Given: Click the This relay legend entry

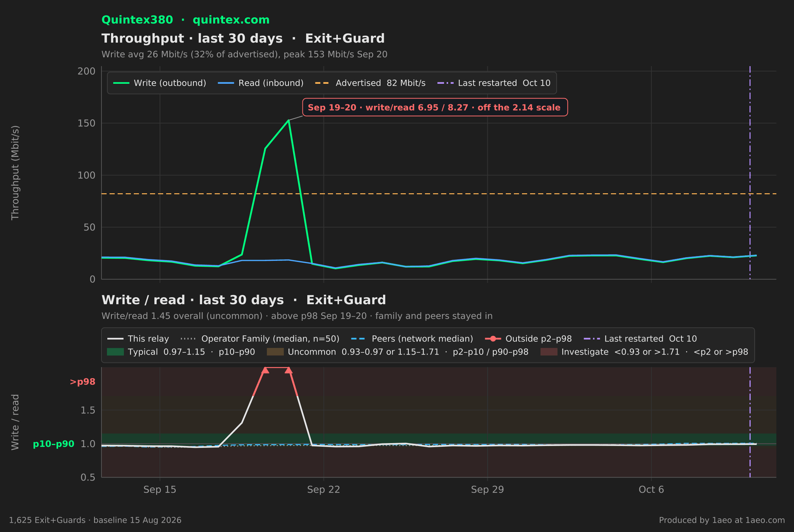Looking at the screenshot, I should pyautogui.click(x=138, y=339).
